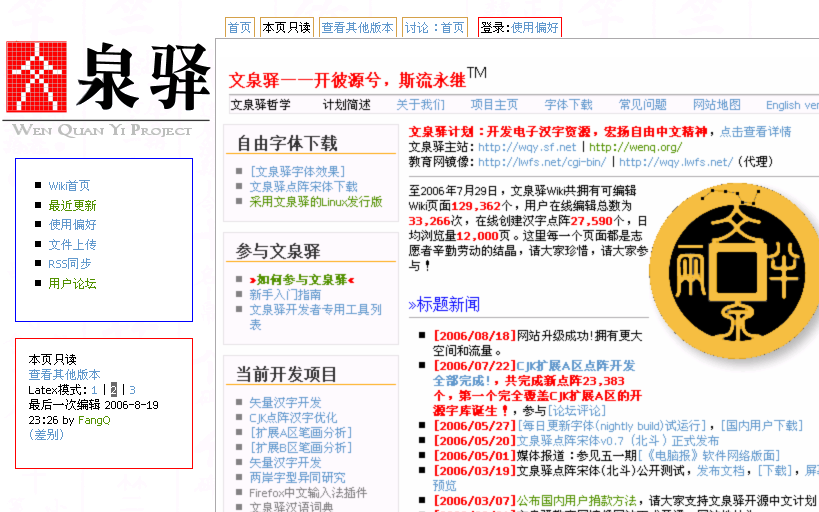Open RSS同步 in the sidebar
This screenshot has height=512, width=819.
(69, 264)
